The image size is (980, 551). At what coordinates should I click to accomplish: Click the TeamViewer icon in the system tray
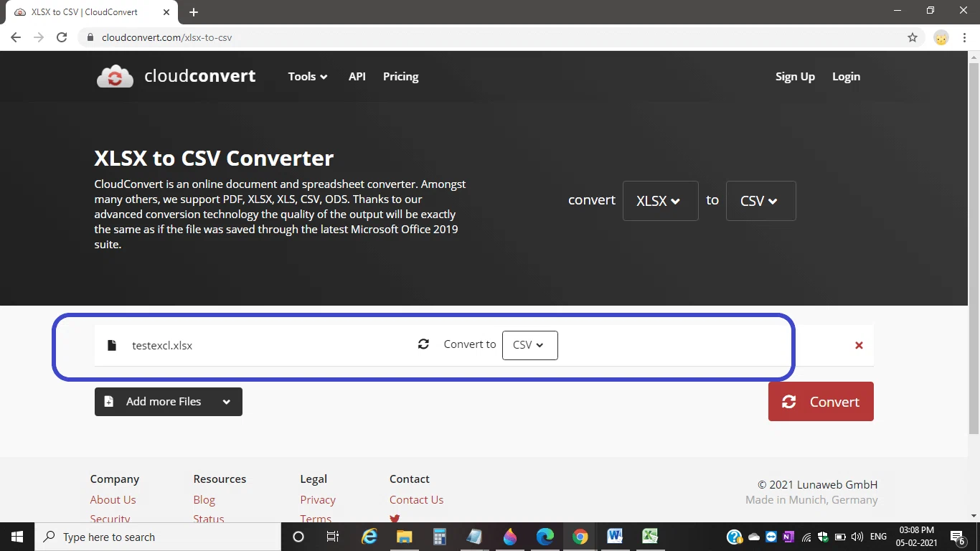pyautogui.click(x=771, y=537)
